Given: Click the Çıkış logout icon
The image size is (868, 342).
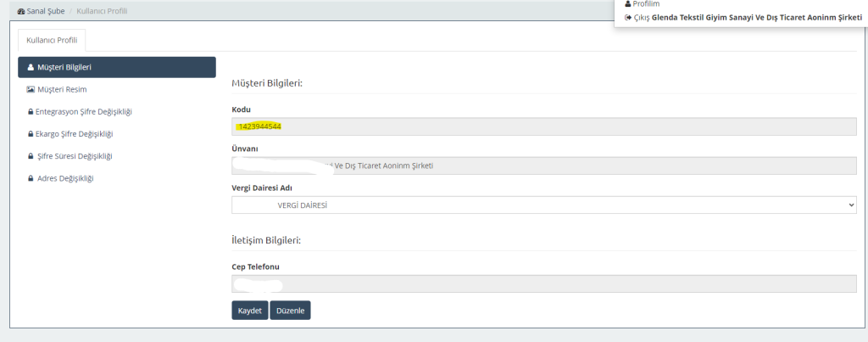Looking at the screenshot, I should pos(627,17).
